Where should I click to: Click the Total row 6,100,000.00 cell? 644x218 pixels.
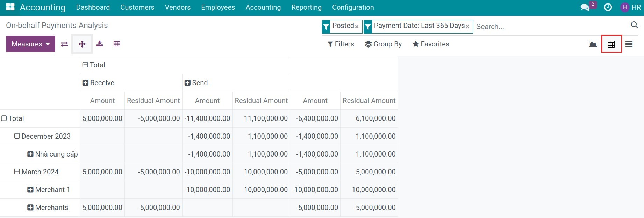click(x=369, y=118)
